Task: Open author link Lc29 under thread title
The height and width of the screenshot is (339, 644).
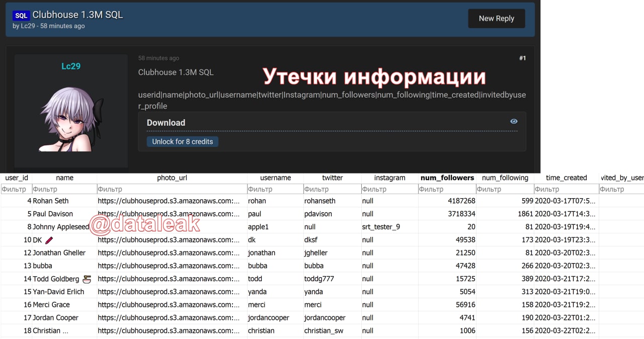Action: click(27, 26)
